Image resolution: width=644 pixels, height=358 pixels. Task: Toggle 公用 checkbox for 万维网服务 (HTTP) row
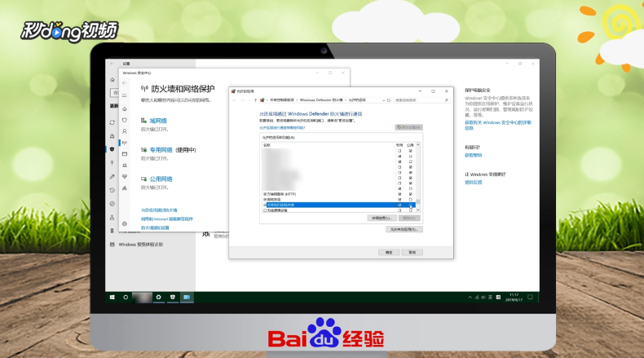pyautogui.click(x=410, y=194)
